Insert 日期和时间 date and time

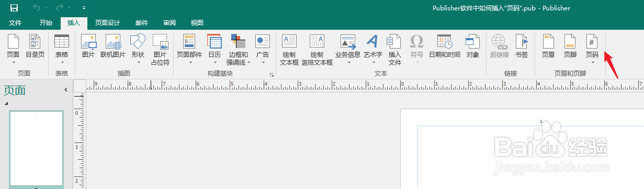pyautogui.click(x=445, y=46)
